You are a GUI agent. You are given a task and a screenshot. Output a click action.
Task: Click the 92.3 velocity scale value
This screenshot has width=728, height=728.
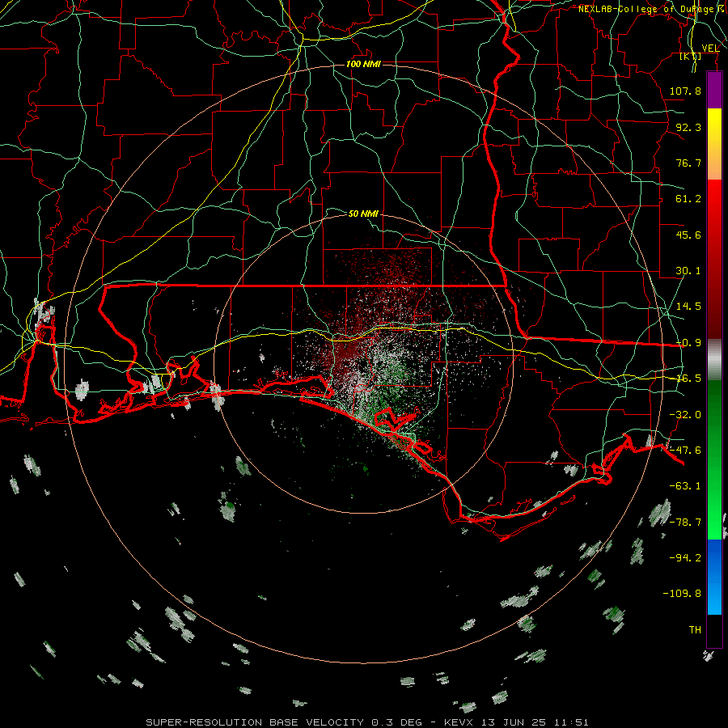tap(688, 127)
